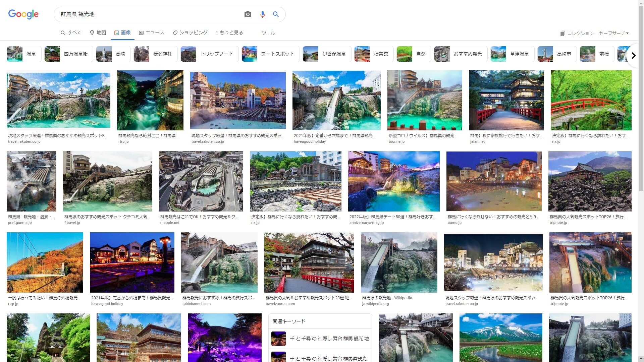644x362 pixels.
Task: Click the Google logo
Action: (23, 14)
